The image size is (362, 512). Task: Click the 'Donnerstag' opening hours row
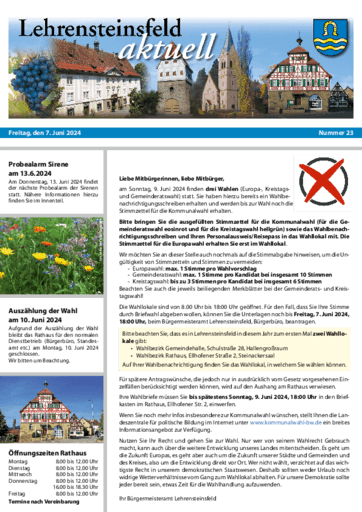coord(53,481)
